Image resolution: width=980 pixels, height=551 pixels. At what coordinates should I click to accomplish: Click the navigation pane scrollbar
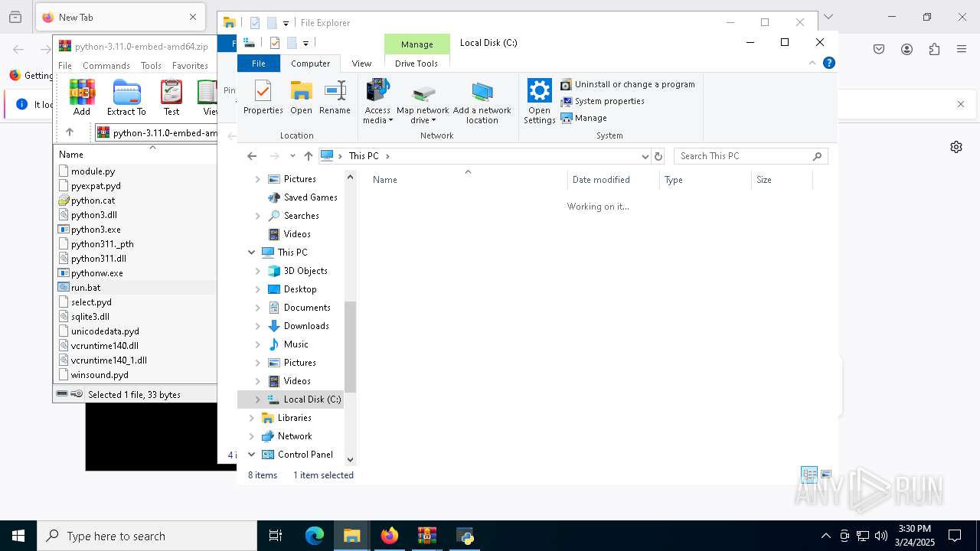[351, 347]
